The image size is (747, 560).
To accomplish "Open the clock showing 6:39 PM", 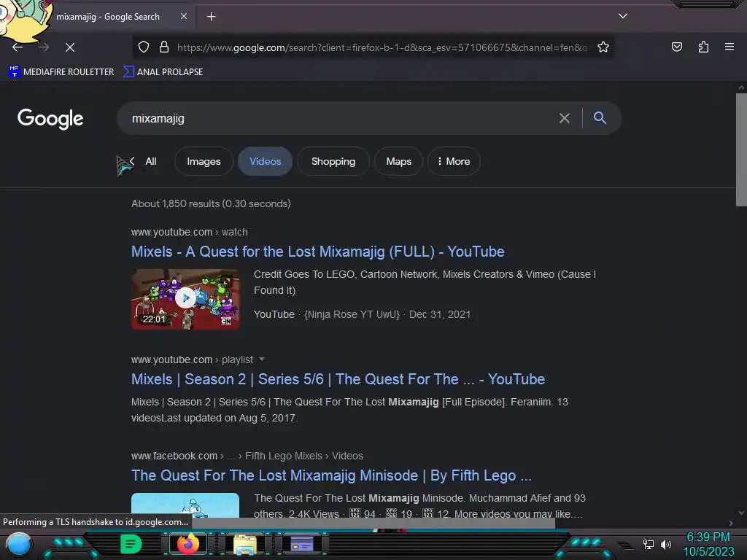I will pyautogui.click(x=708, y=544).
